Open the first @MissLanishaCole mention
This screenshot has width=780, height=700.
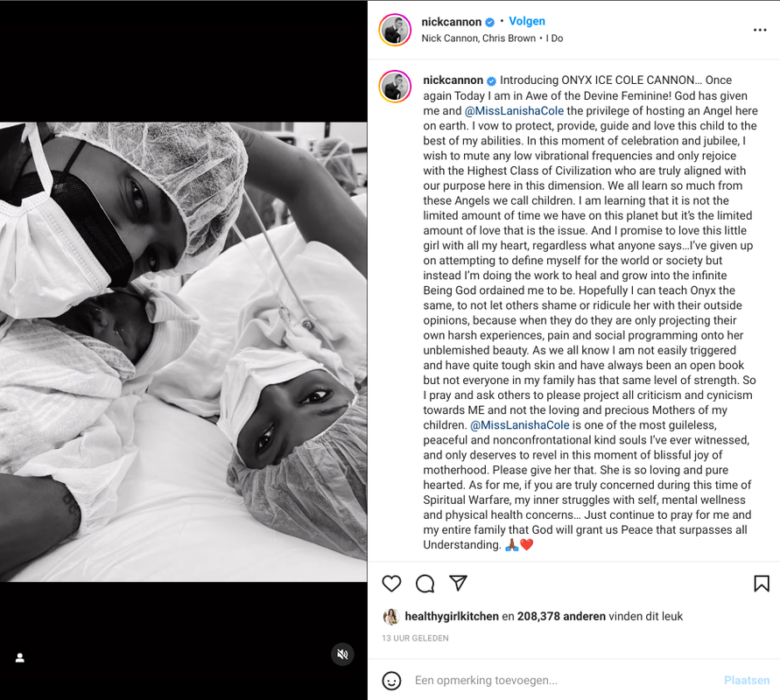pos(514,111)
